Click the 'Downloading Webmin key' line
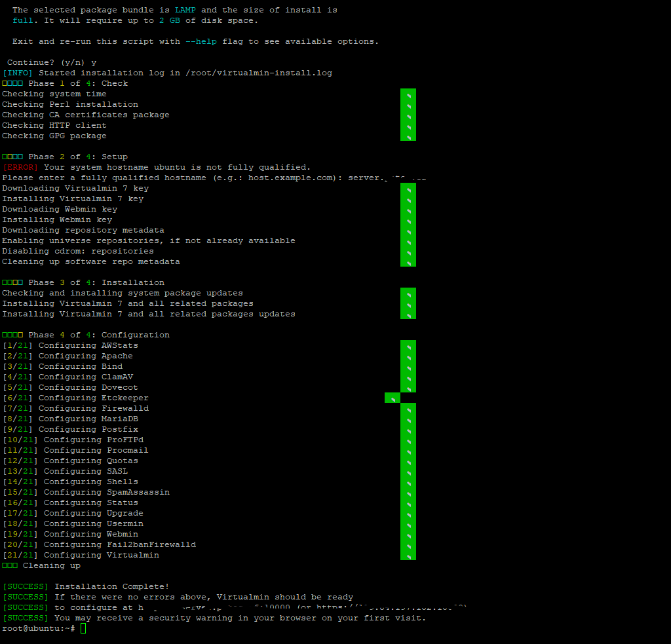 click(x=60, y=209)
